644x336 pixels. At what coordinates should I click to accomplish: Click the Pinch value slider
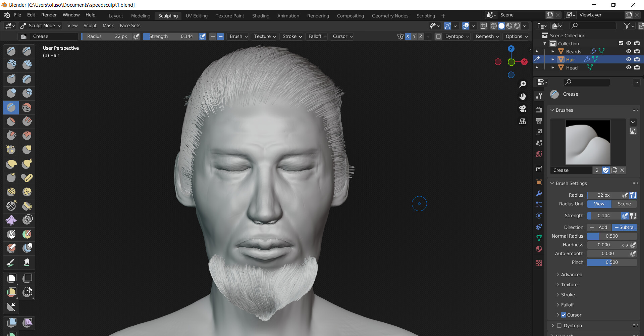[612, 262]
